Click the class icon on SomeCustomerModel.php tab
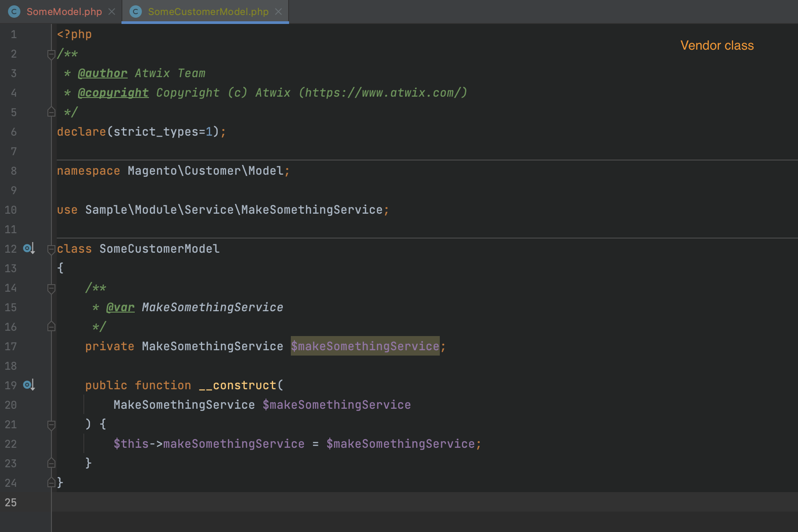The image size is (798, 532). 136,12
